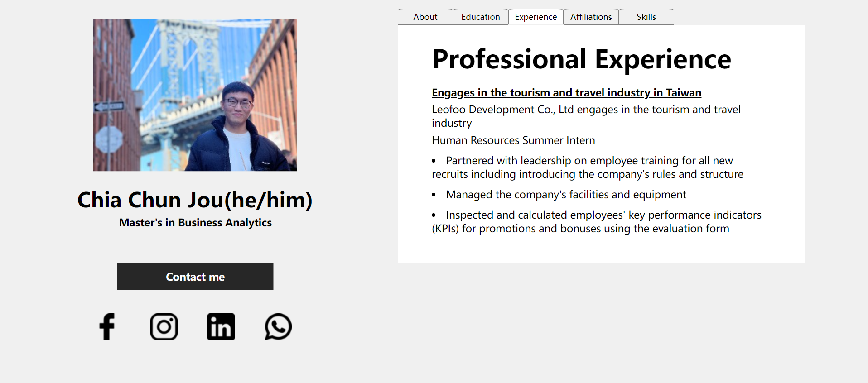The height and width of the screenshot is (383, 868).
Task: Select the camera-style Instagram icon
Action: tap(164, 326)
